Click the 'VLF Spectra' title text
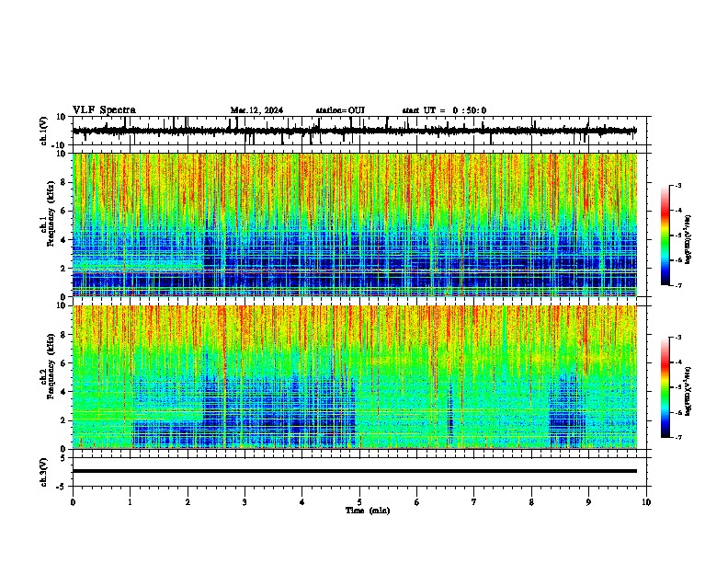 click(x=104, y=110)
